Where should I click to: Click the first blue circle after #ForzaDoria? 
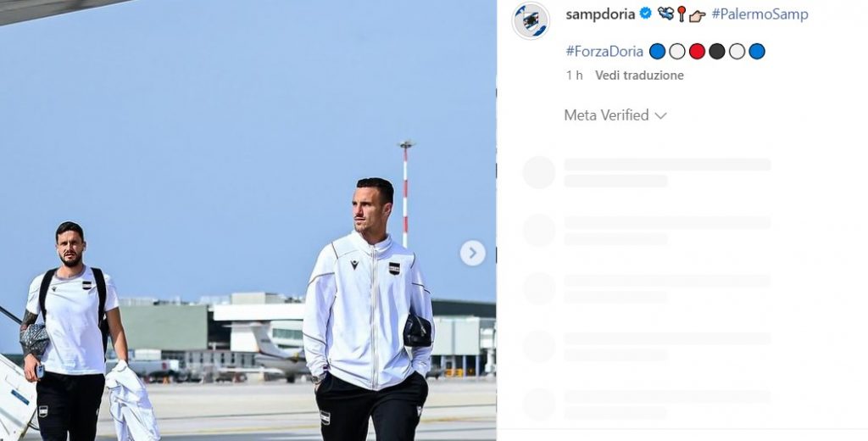pos(657,52)
